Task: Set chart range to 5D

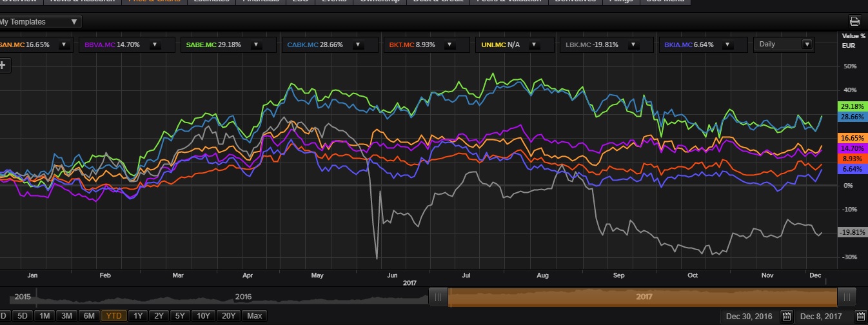Action: tap(23, 316)
